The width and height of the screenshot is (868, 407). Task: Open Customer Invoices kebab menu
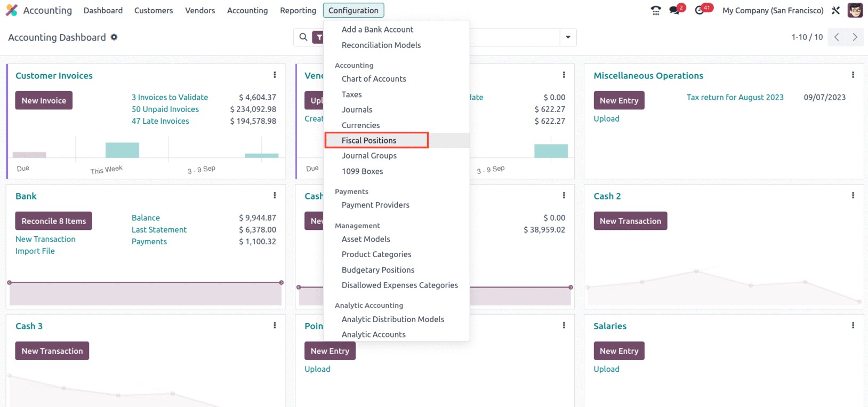pyautogui.click(x=275, y=75)
